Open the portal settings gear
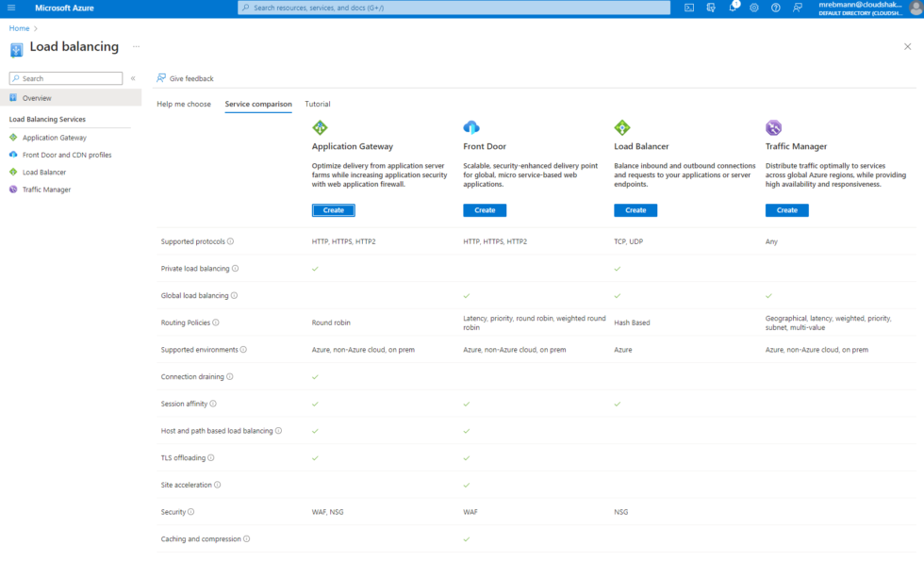Image resolution: width=924 pixels, height=562 pixels. (x=752, y=8)
